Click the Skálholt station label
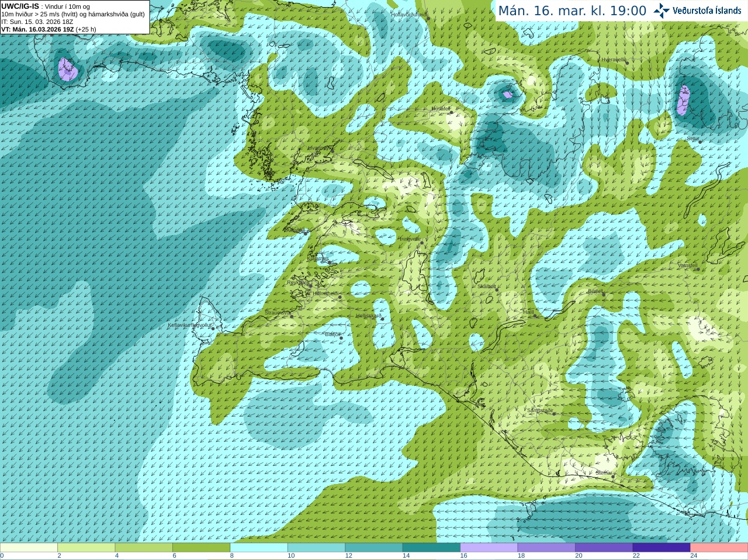Screen dimensions: 748x560 [487, 286]
